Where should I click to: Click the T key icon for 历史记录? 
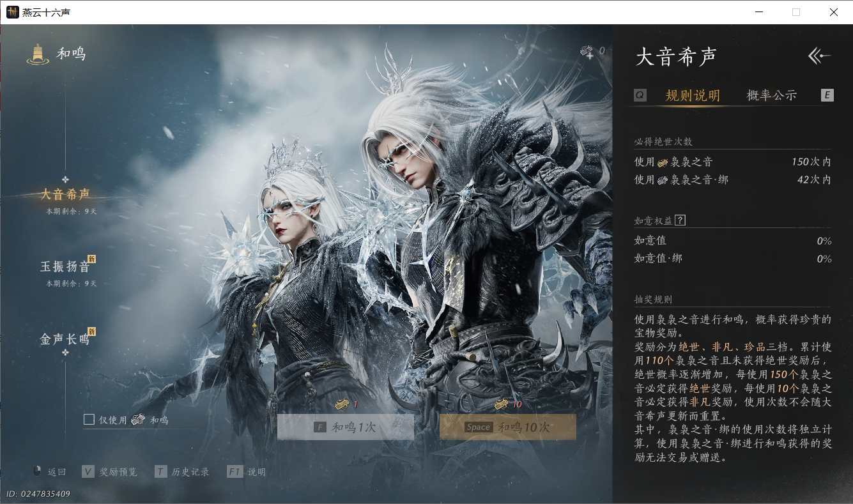[160, 471]
